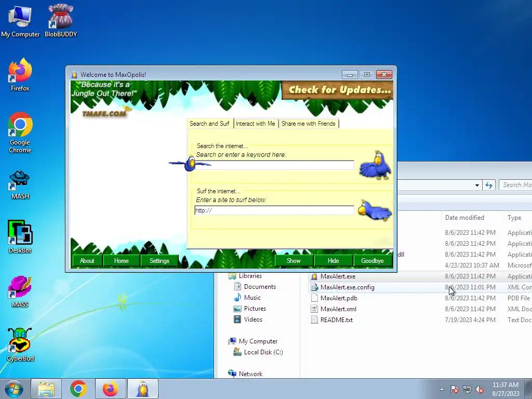Click the Check for Updates banner
Image resolution: width=532 pixels, height=399 pixels.
338,90
